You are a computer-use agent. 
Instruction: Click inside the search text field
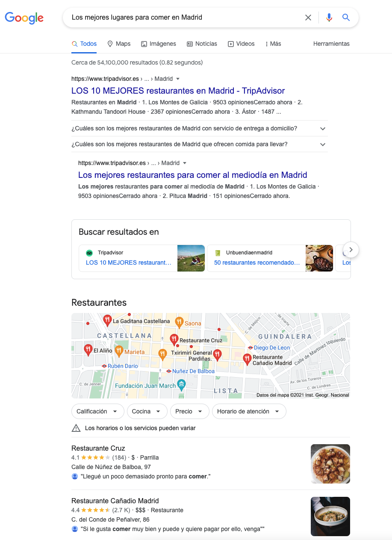tap(184, 18)
